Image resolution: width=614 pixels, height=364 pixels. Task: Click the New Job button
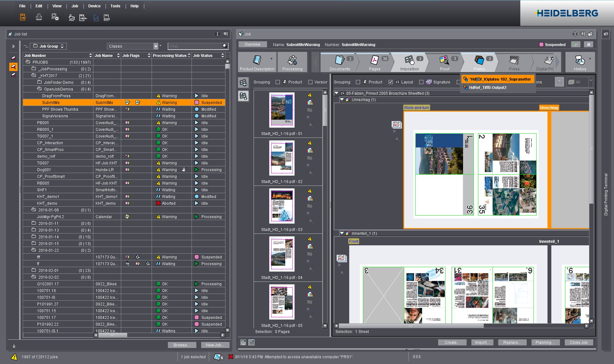(x=215, y=345)
